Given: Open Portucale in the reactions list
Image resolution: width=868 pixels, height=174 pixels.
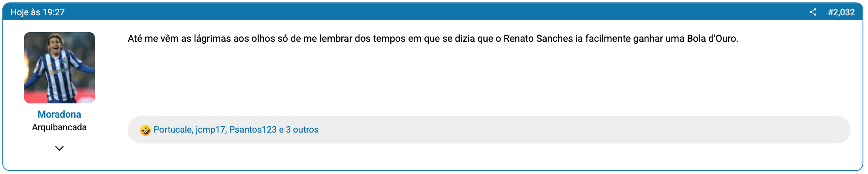Looking at the screenshot, I should point(172,130).
